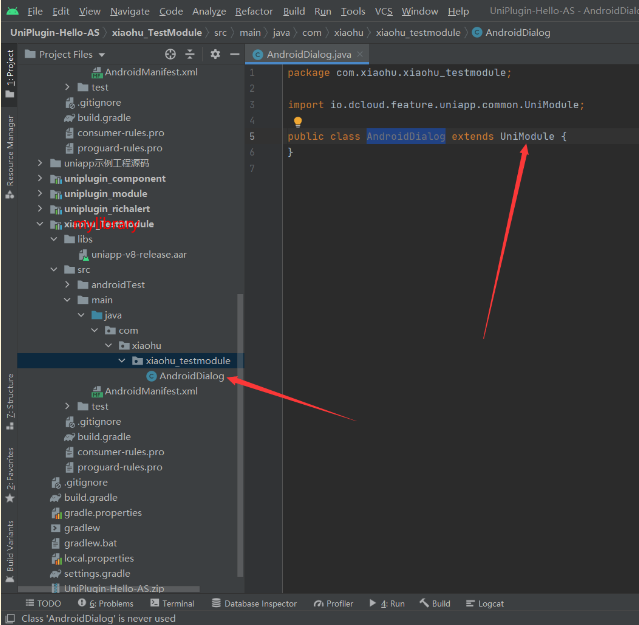Collapse the java folder
The image size is (639, 625).
[x=81, y=315]
